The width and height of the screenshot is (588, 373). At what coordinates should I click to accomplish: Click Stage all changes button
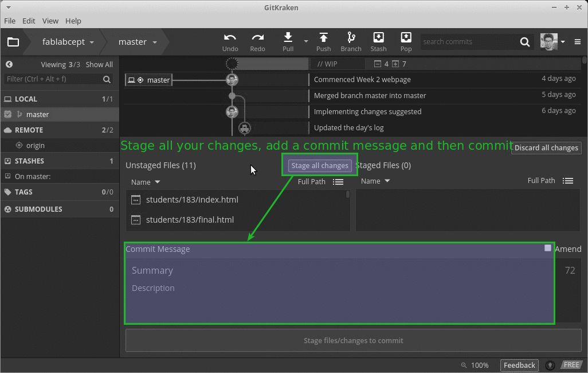point(320,166)
